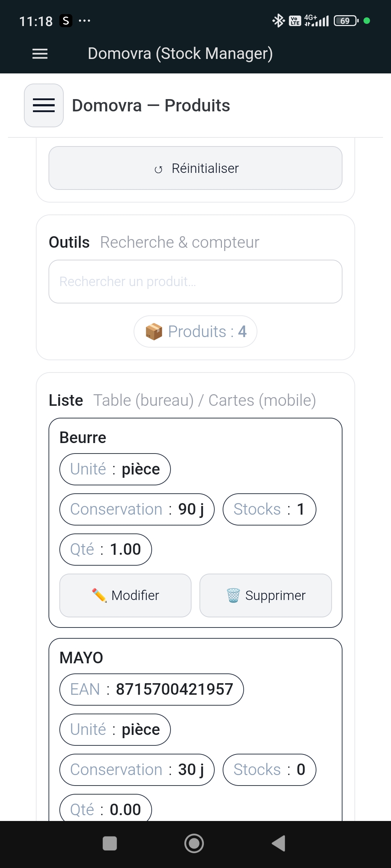
Task: Tap the battery indicator in status bar
Action: click(346, 21)
